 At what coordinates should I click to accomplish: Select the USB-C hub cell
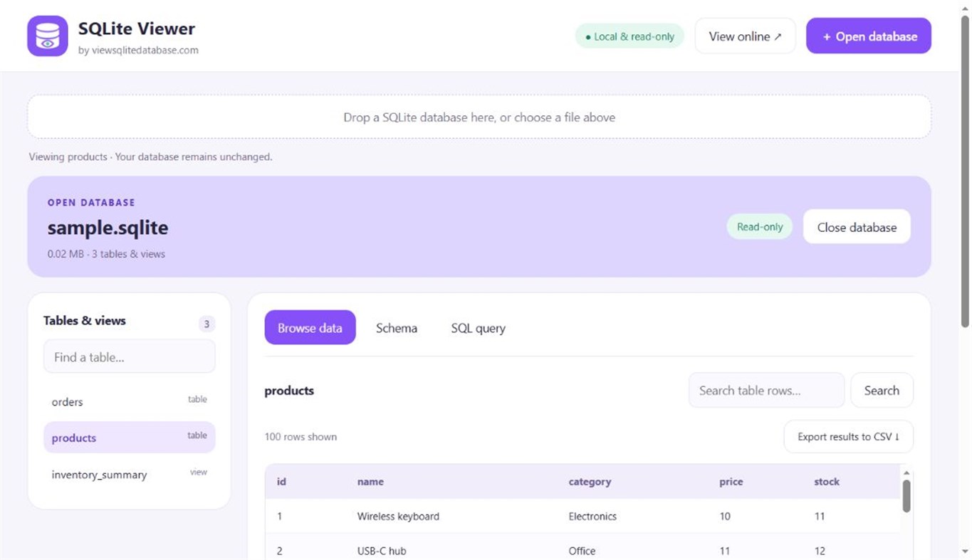pyautogui.click(x=382, y=551)
